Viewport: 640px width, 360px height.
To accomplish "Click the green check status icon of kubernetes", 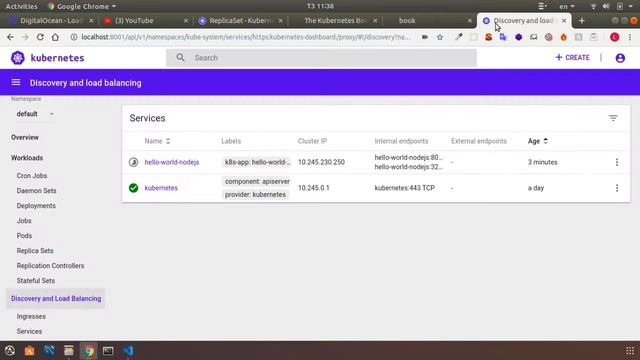I will tap(133, 188).
